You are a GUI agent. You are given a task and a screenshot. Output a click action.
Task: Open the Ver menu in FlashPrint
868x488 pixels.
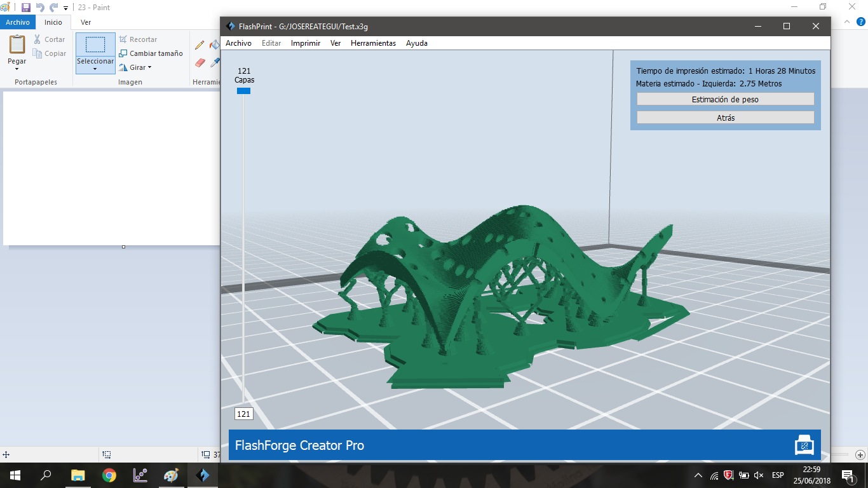(x=336, y=43)
